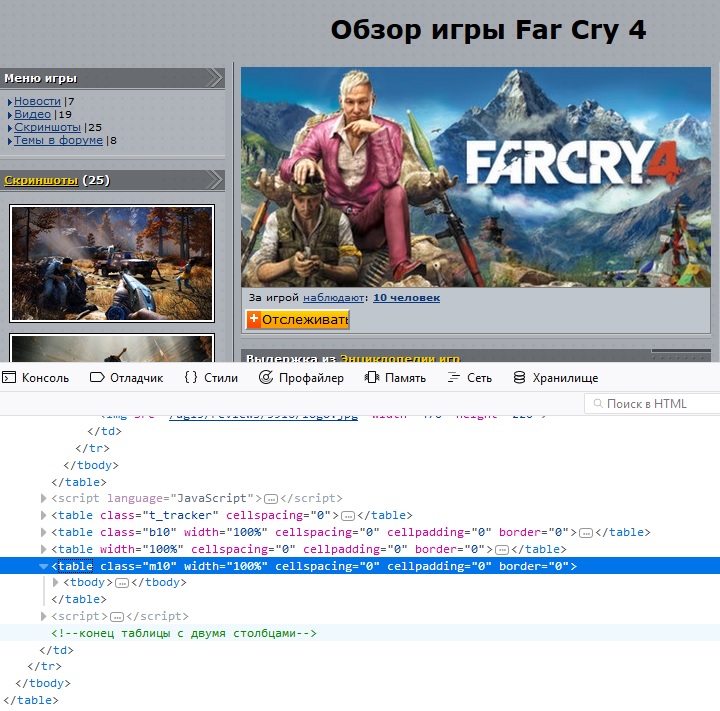This screenshot has height=711, width=720.
Task: Open the Консоль devtools tab
Action: click(35, 378)
